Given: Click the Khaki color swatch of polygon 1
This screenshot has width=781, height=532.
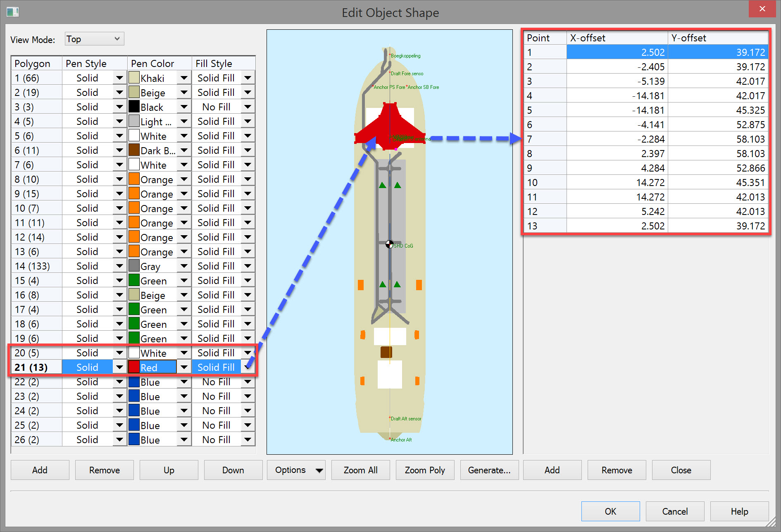Looking at the screenshot, I should pyautogui.click(x=134, y=78).
